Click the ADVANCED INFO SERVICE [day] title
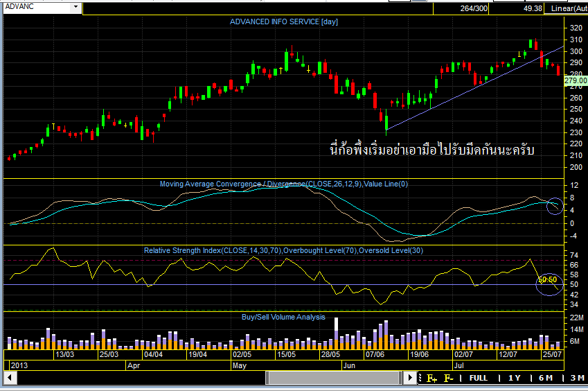588x391 pixels. [x=284, y=21]
